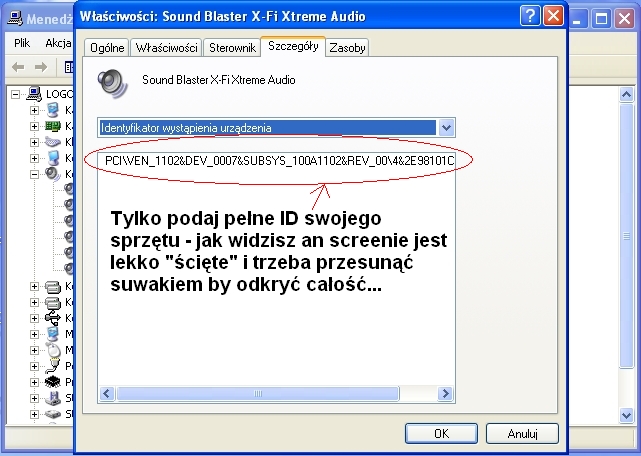Select the USB controllers icon in device tree

52,318
